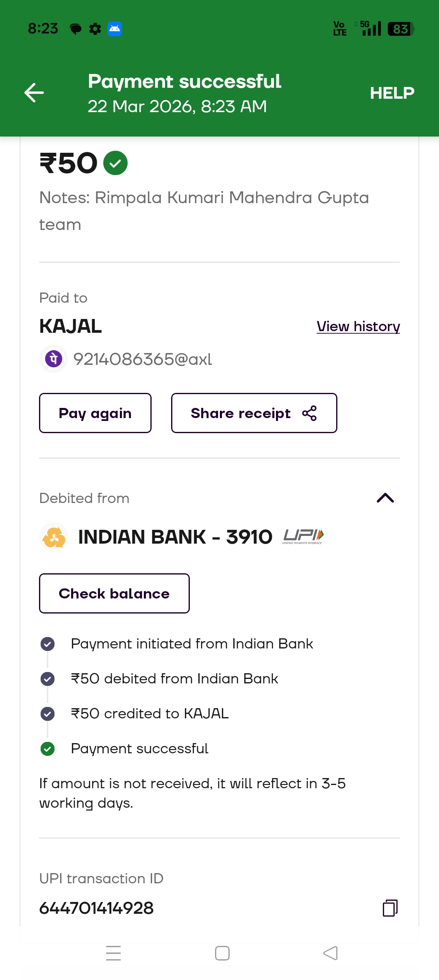Tap the UPI logo next to bank name
439x980 pixels.
point(303,537)
